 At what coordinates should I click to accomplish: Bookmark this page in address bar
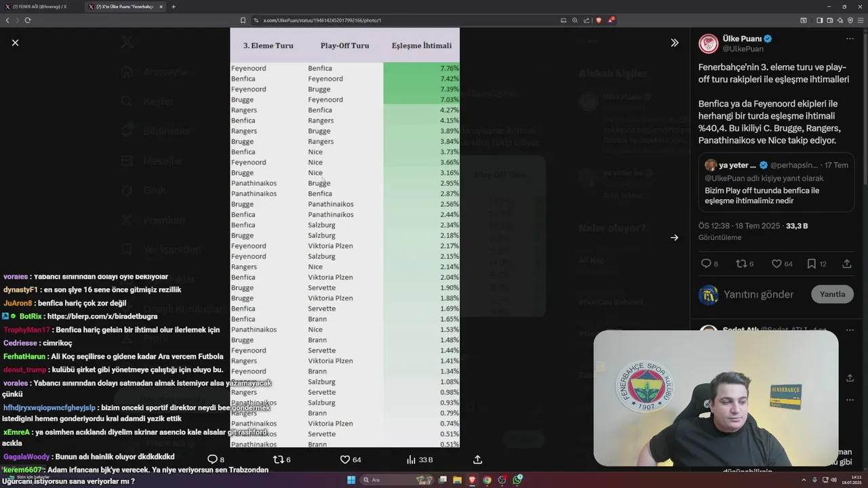tap(243, 20)
